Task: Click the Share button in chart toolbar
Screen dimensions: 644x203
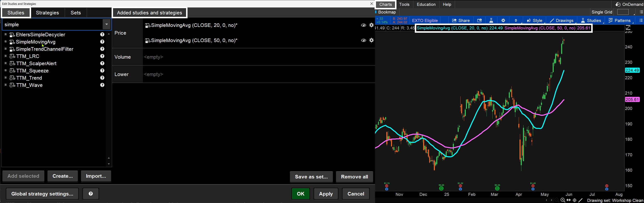Action: pyautogui.click(x=461, y=20)
